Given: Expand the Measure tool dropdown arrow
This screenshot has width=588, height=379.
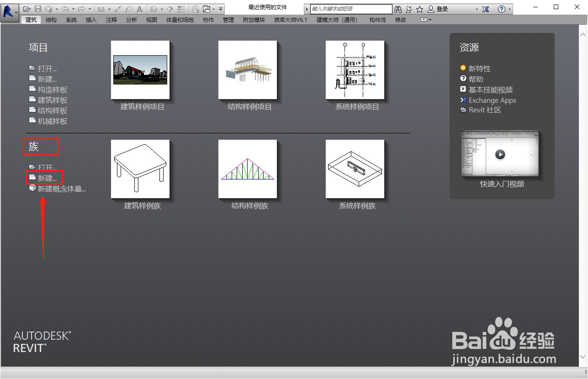Looking at the screenshot, I should (109, 9).
